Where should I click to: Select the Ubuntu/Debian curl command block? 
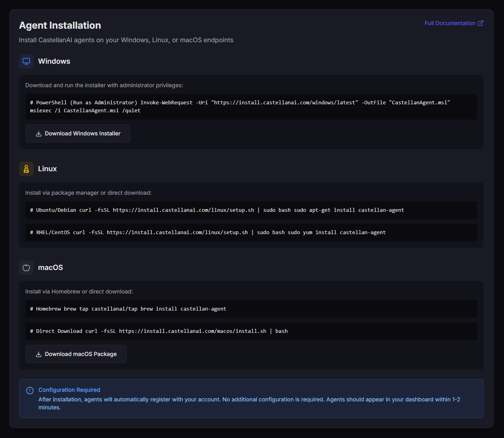[251, 210]
